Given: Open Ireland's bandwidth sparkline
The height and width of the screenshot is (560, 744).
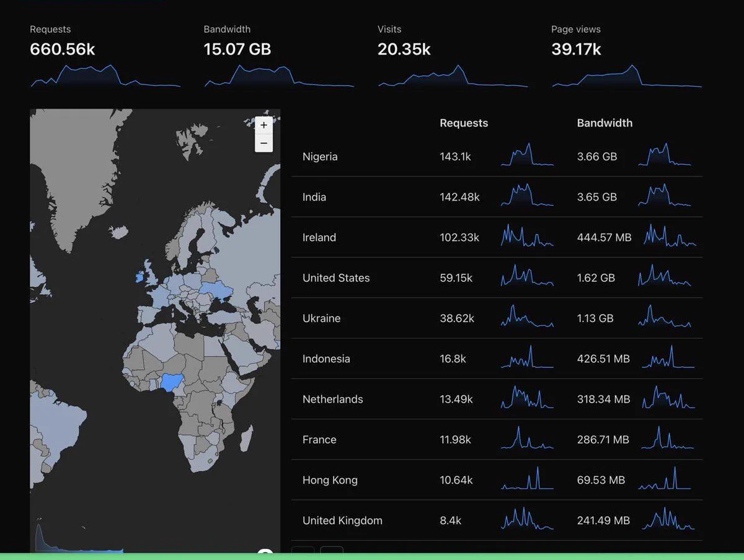Looking at the screenshot, I should 670,235.
